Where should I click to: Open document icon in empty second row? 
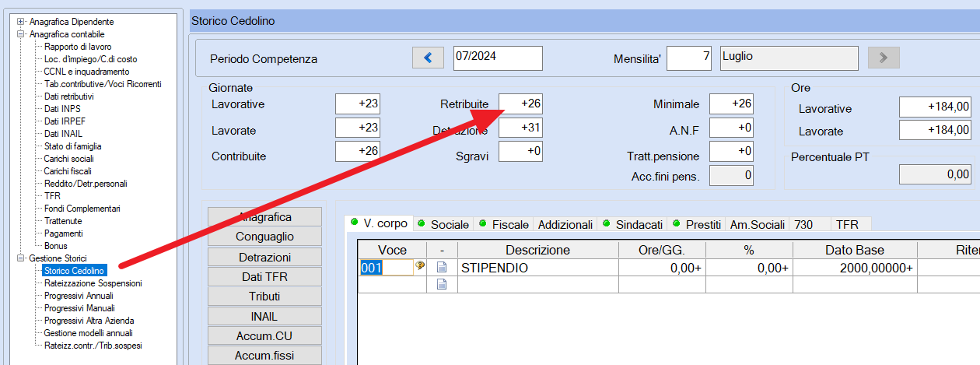pos(442,284)
